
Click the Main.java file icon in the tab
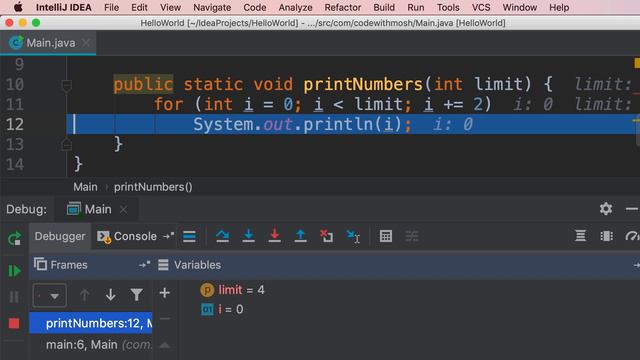coord(16,42)
